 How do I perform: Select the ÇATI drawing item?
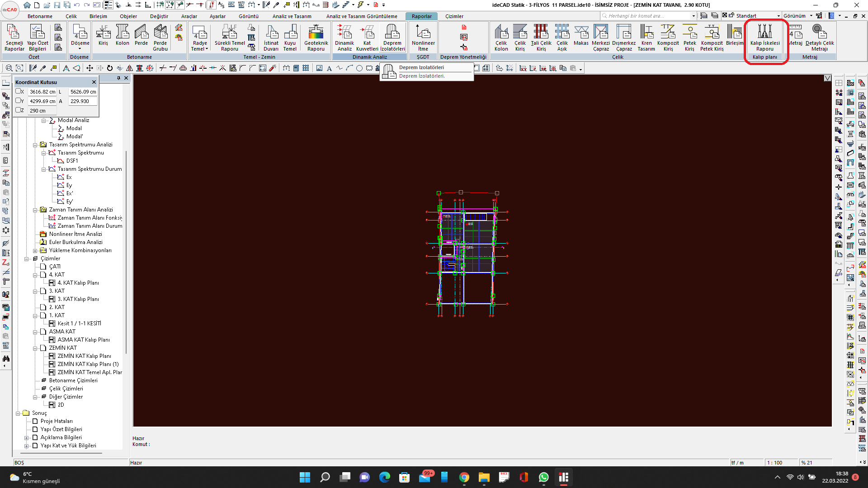click(x=55, y=267)
